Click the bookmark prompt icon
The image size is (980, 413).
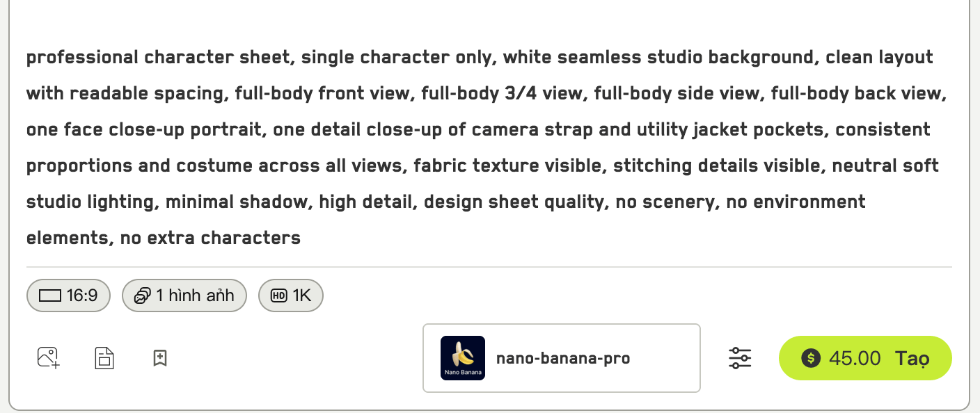tap(160, 358)
